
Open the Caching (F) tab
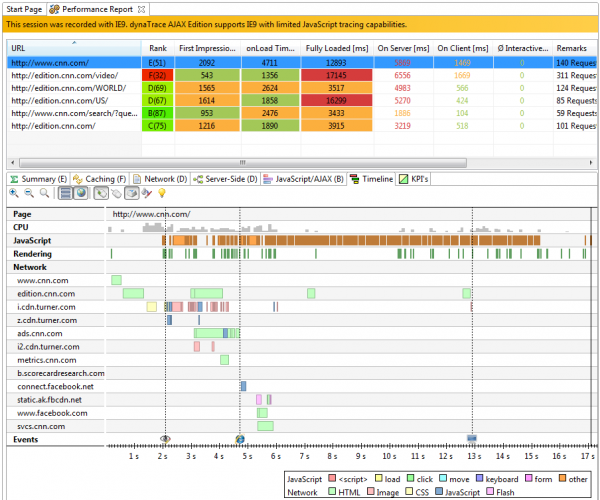[x=99, y=179]
